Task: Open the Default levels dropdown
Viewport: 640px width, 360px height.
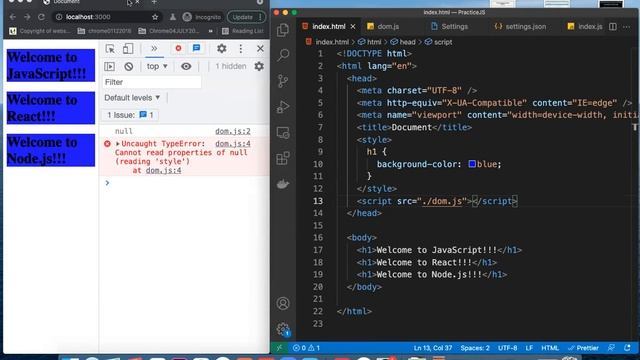Action: [x=132, y=98]
